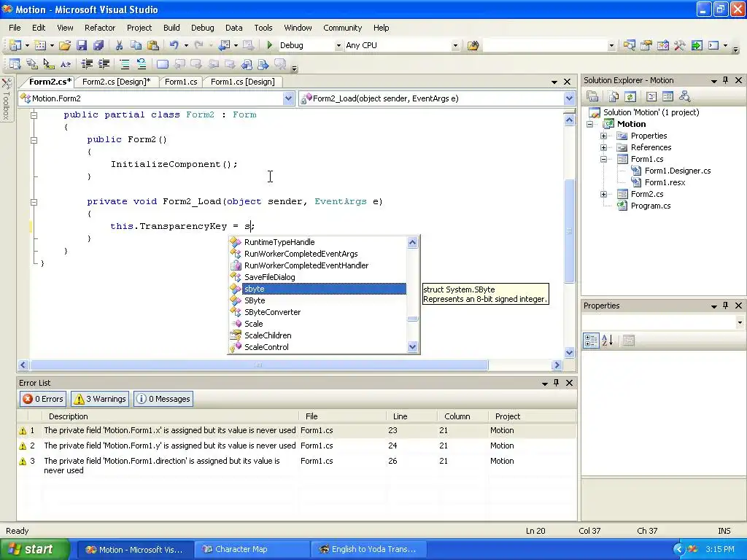Click View Class Diagram icon
747x560 pixels.
click(684, 97)
